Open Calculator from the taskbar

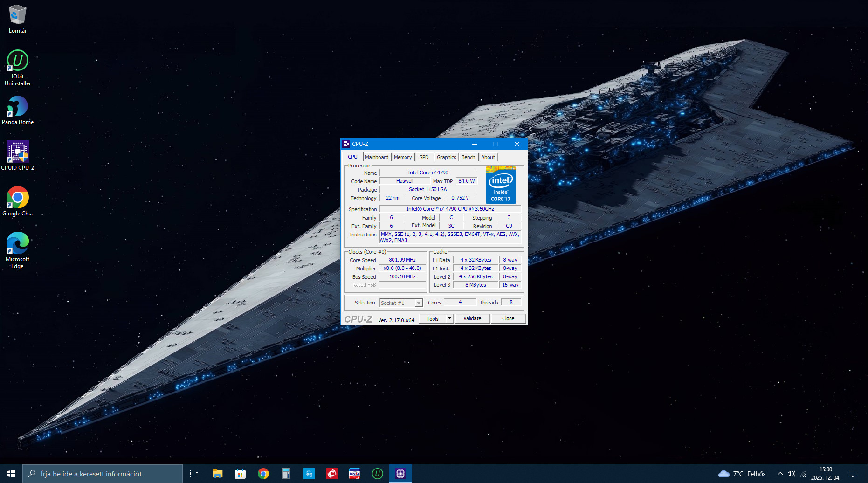[x=286, y=474]
